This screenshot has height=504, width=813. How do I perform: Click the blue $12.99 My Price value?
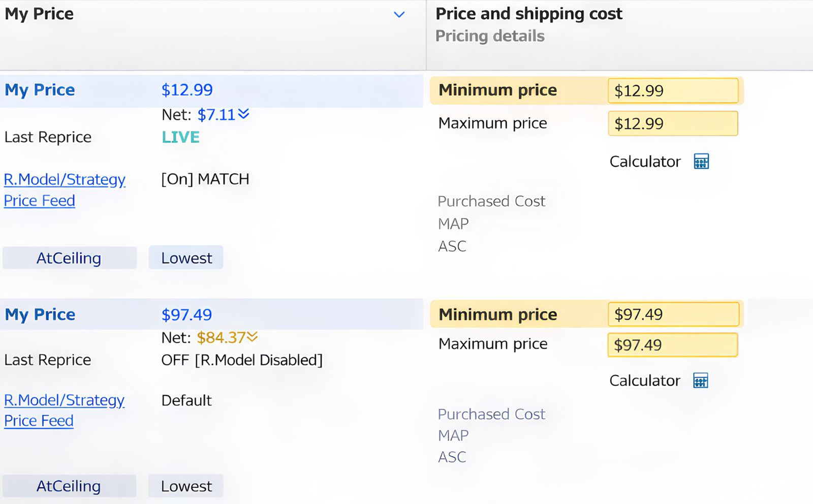coord(187,90)
